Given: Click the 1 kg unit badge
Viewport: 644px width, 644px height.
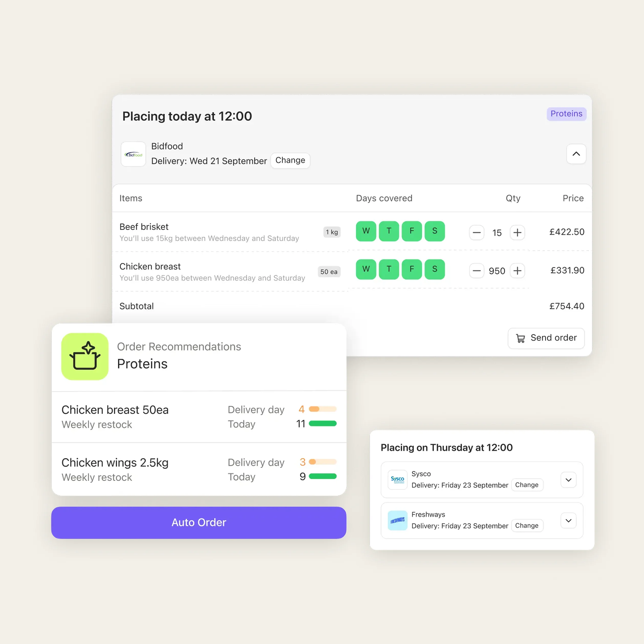Looking at the screenshot, I should [332, 232].
